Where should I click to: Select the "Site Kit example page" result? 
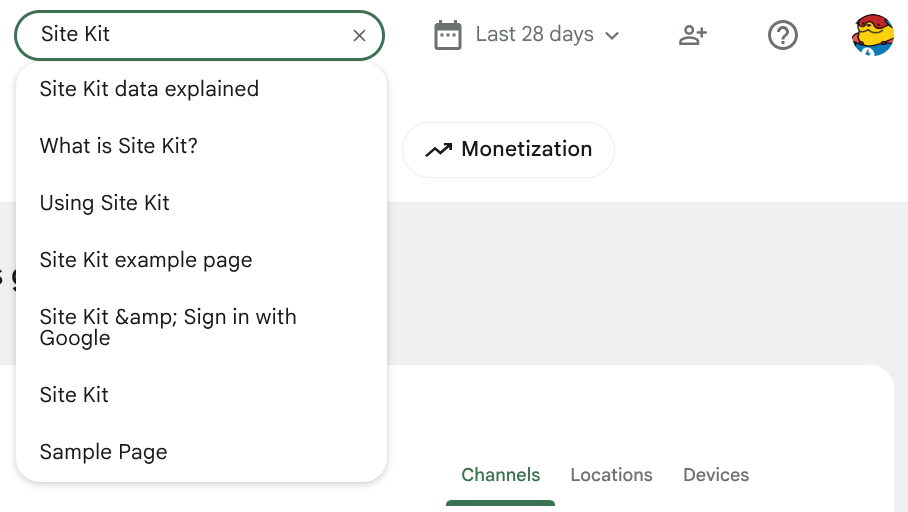pos(146,260)
